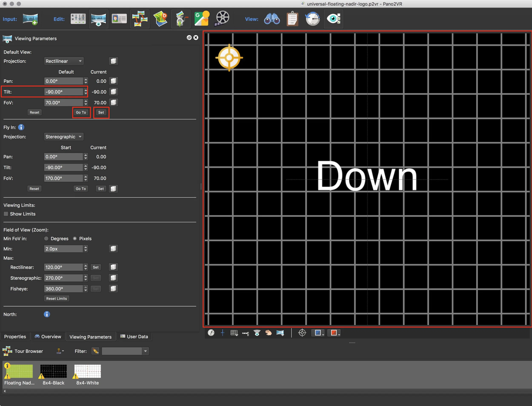Open the red swatch dropdown
532x406 pixels.
tap(334, 333)
